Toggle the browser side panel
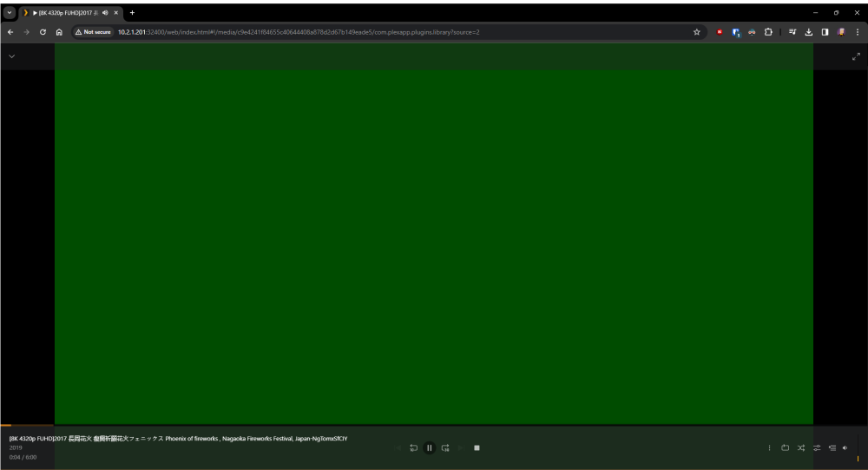 825,32
